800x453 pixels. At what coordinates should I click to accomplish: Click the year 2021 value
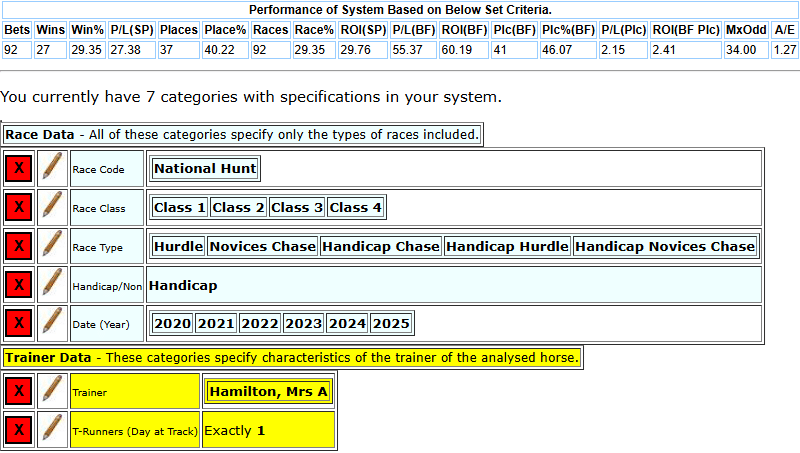[216, 323]
